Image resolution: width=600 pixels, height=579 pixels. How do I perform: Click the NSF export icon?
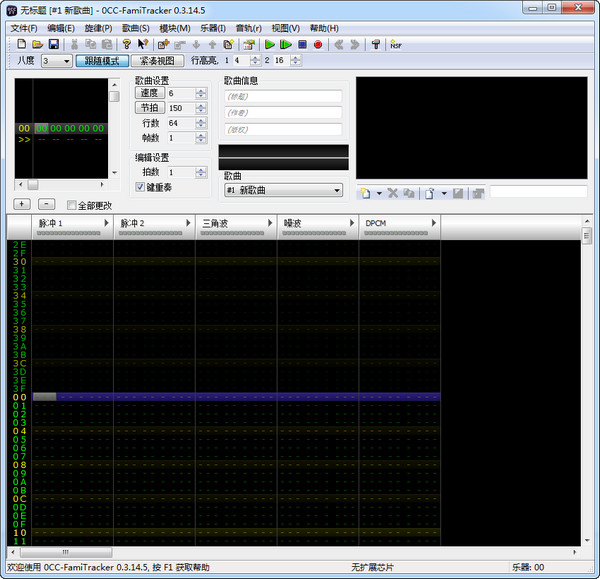pos(396,44)
